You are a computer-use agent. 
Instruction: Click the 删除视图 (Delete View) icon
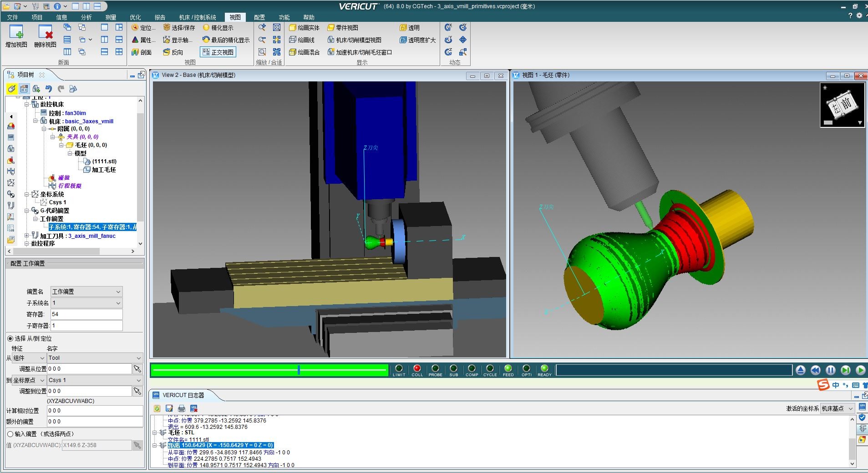[45, 36]
